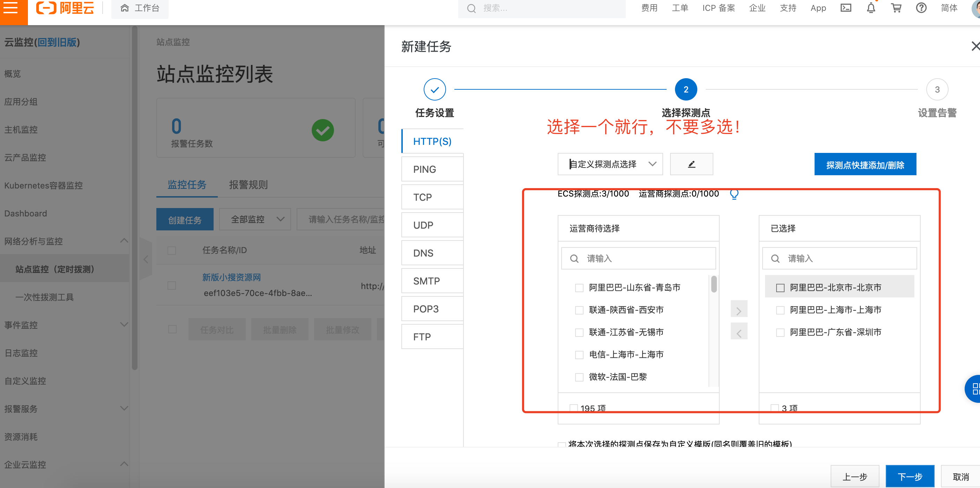Viewport: 980px width, 488px height.
Task: Check 阿里巴巴-山东省-青岛市
Action: click(x=579, y=288)
